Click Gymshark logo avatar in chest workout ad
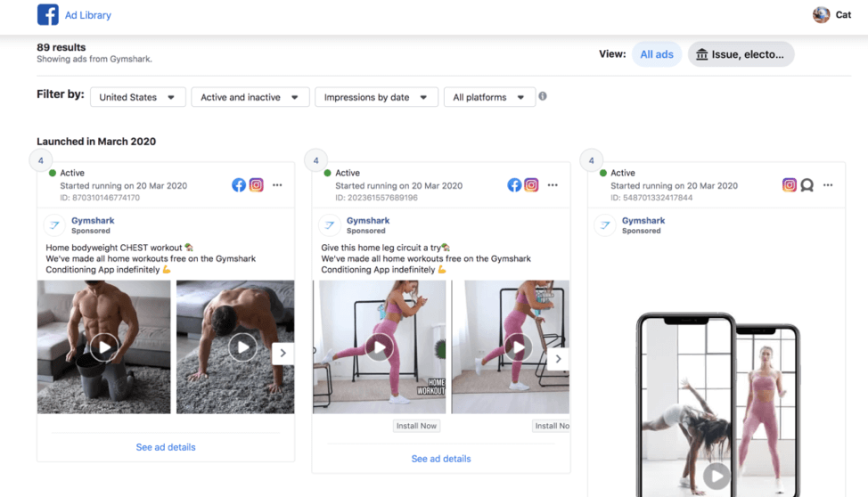Viewport: 868px width, 497px height. [x=54, y=225]
